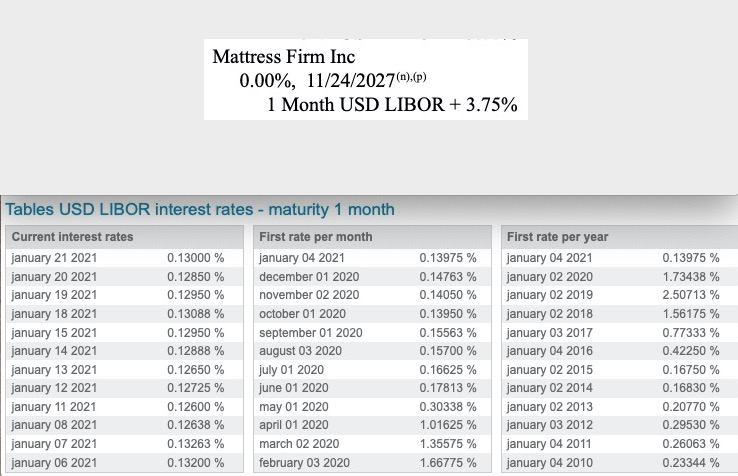Image resolution: width=738 pixels, height=476 pixels.
Task: Click the january 06 2021 date entry
Action: pyautogui.click(x=54, y=463)
